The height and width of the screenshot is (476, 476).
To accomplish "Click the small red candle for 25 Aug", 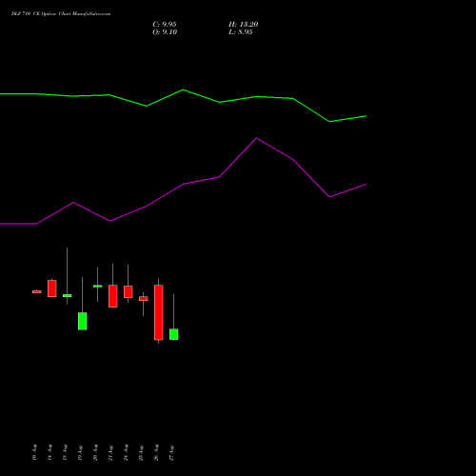I will point(144,299).
